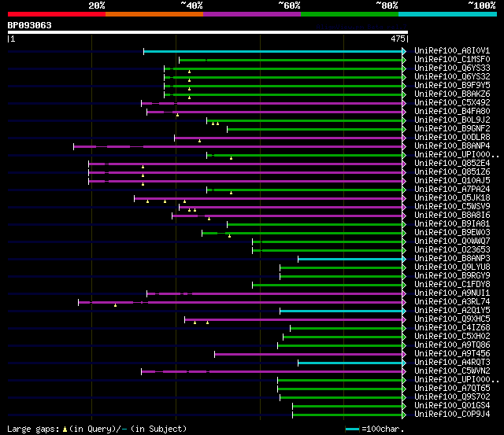Select the UniRef100_C1MSF0 hit label
504x435 pixels.
pyautogui.click(x=452, y=60)
